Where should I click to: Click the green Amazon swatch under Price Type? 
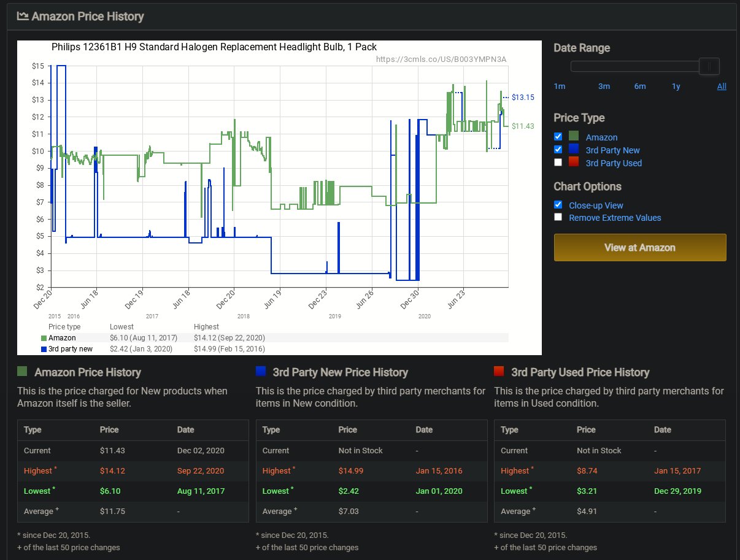click(574, 137)
